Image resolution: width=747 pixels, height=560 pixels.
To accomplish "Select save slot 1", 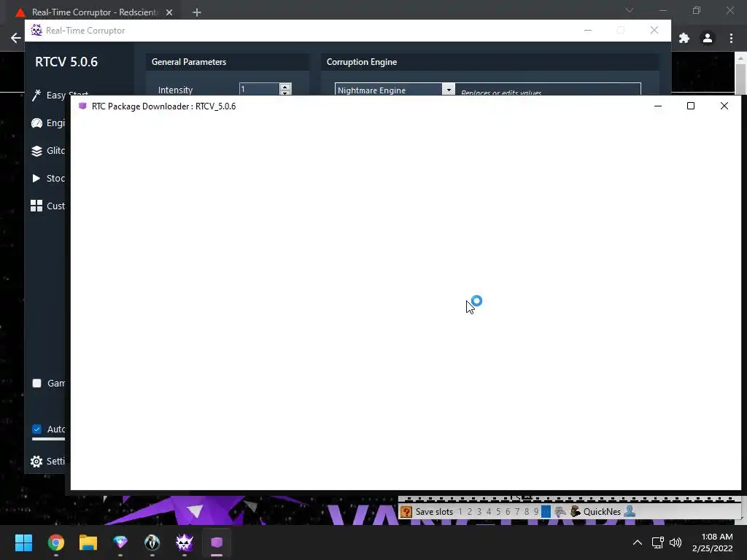I will tap(460, 511).
